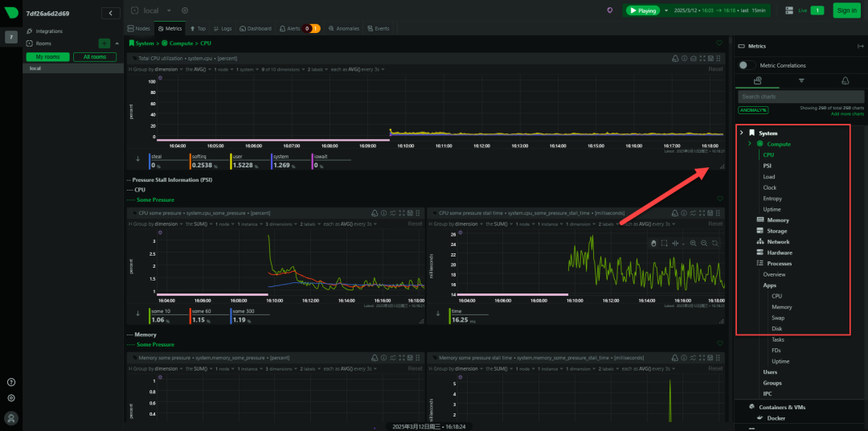Open alert bell on Total CPU utilization chart
This screenshot has height=431, width=868.
click(x=675, y=58)
